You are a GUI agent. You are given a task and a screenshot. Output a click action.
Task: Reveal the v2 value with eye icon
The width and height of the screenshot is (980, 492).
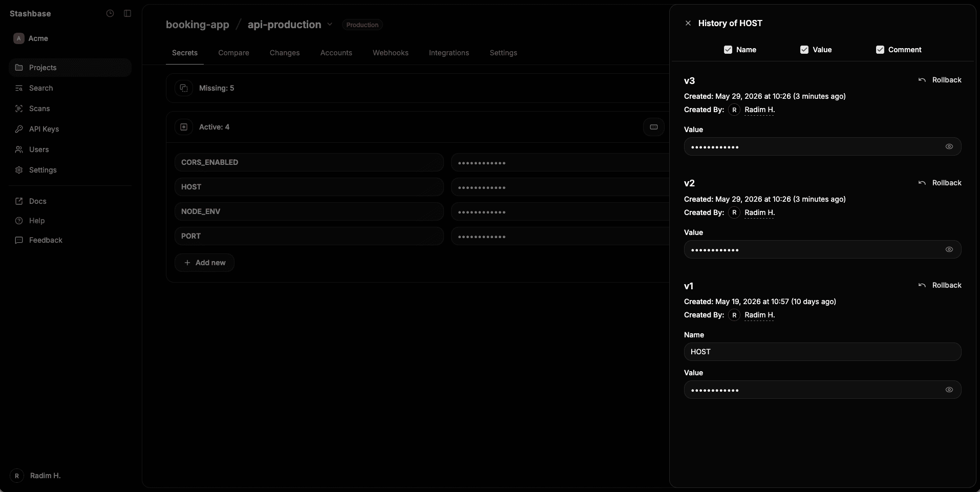pos(949,249)
